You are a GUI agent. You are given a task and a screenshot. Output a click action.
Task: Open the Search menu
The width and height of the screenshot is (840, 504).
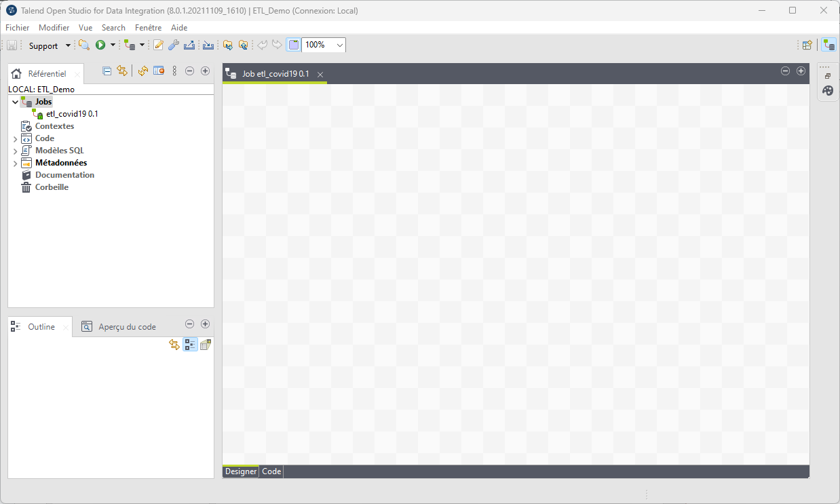(x=113, y=28)
